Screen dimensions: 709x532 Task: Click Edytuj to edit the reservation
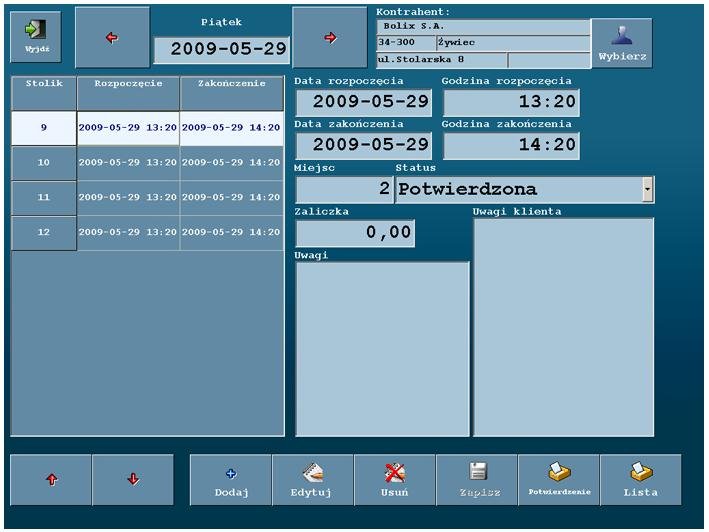(x=312, y=480)
